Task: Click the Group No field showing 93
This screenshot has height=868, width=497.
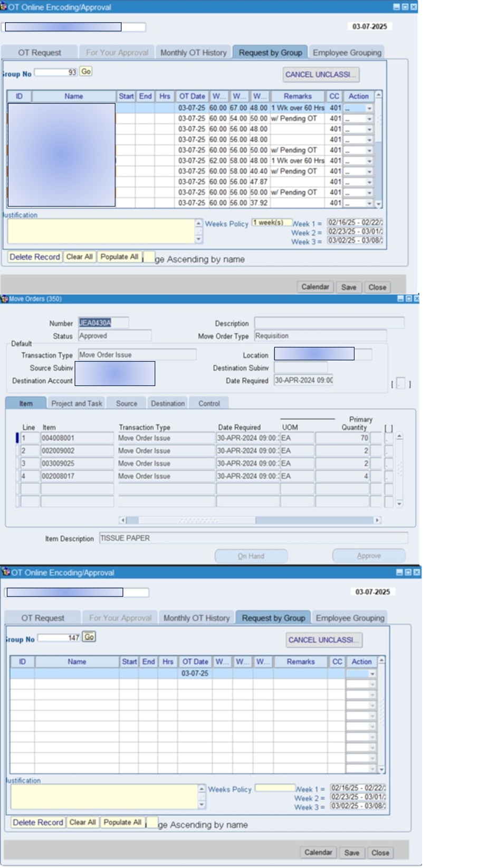Action: coord(56,72)
